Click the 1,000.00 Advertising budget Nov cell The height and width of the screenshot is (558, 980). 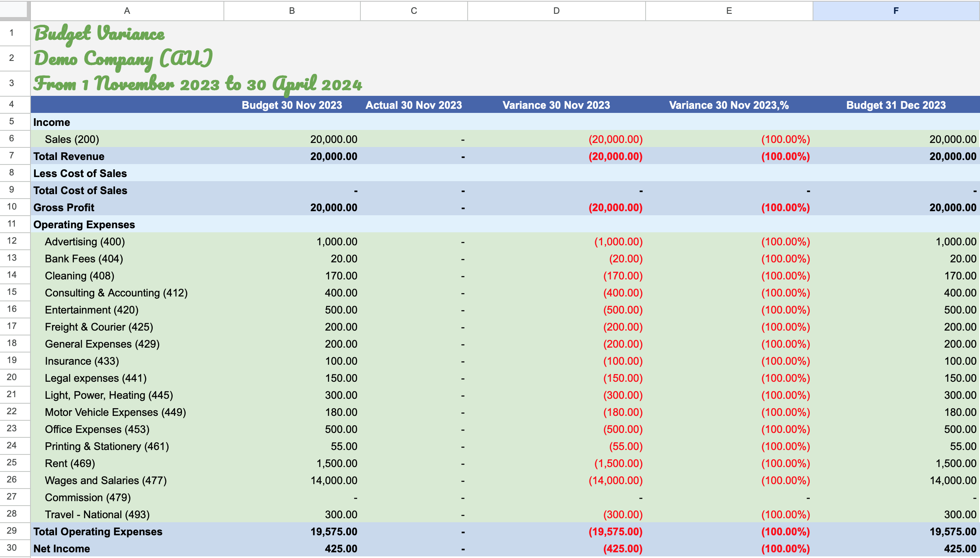[292, 242]
